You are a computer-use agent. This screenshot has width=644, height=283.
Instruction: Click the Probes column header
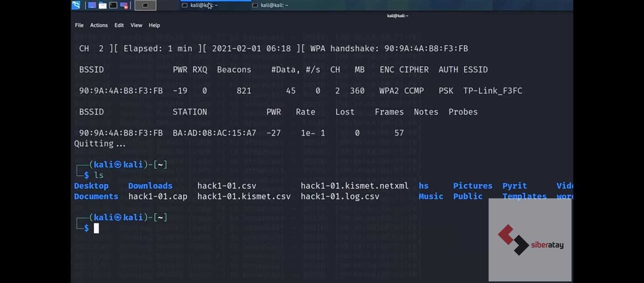point(463,112)
